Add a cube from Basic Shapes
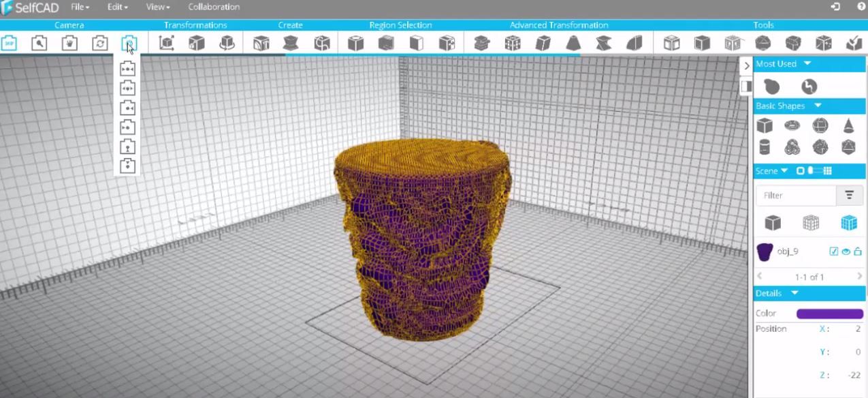868x398 pixels. (x=765, y=125)
